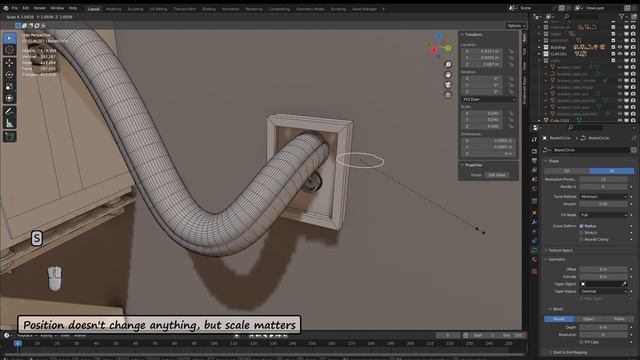
Task: Toggle Buildings collection exclude checkbox
Action: coord(613,47)
